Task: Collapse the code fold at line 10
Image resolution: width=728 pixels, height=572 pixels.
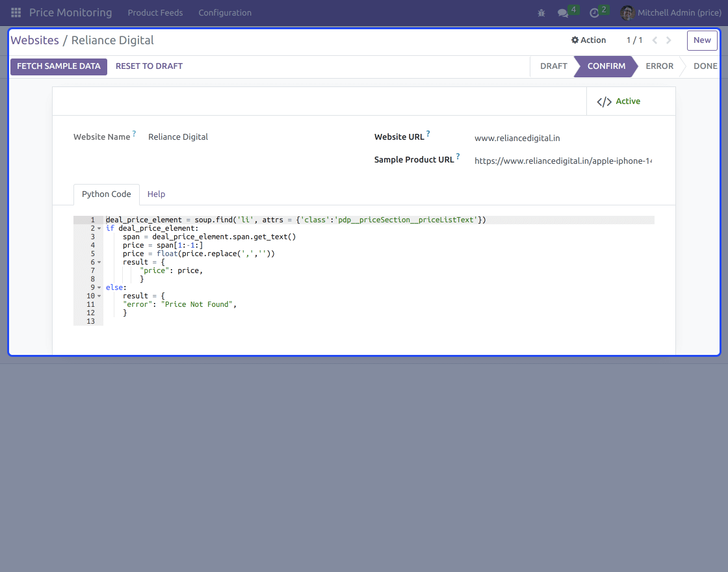Action: (99, 296)
